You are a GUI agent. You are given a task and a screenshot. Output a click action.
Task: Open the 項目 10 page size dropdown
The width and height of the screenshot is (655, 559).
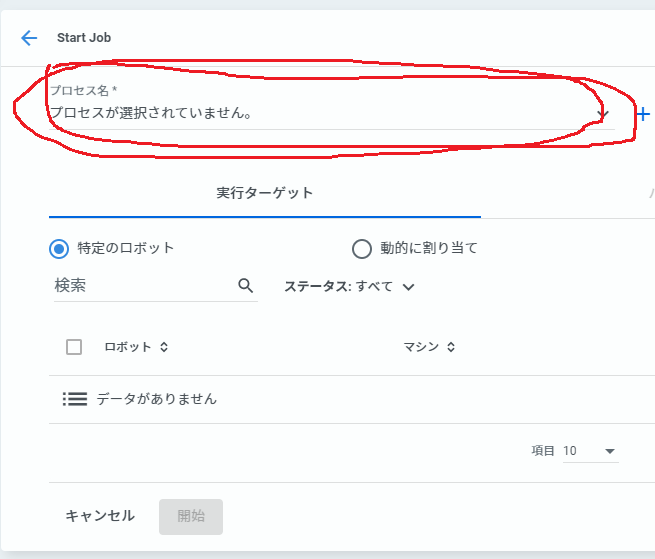pos(591,451)
